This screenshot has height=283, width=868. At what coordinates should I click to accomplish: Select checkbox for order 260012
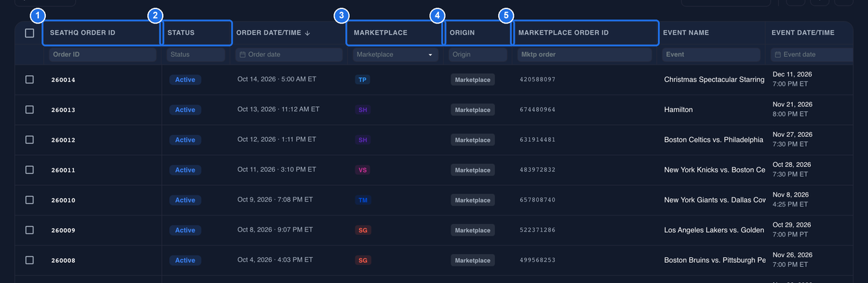pos(29,140)
